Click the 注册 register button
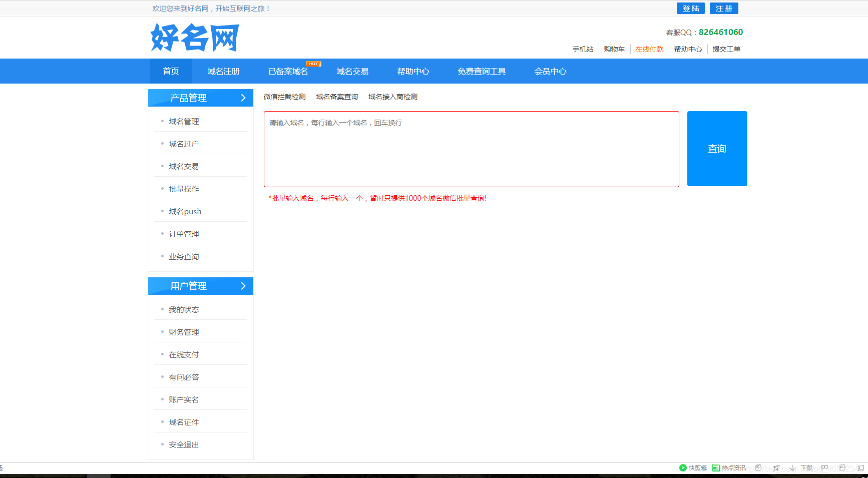 click(724, 9)
